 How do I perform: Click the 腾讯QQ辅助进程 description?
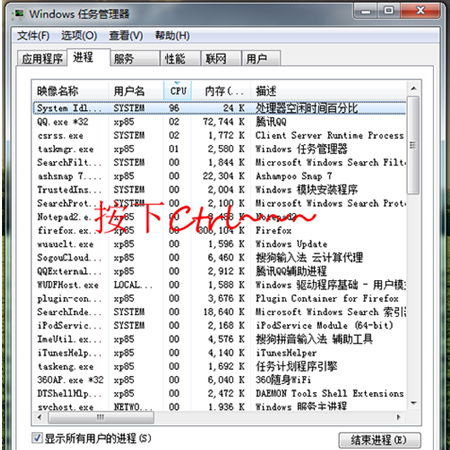[291, 271]
